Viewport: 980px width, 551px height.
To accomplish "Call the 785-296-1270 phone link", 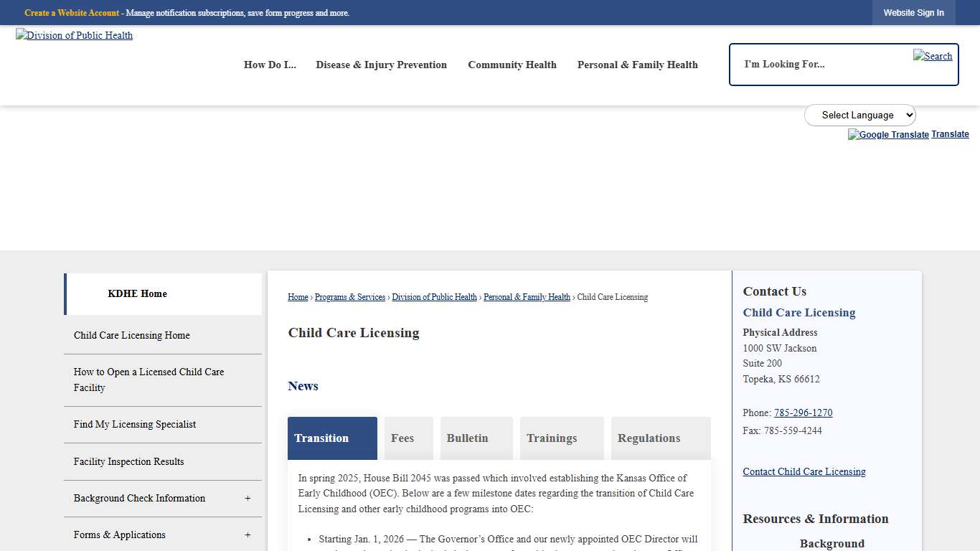I will (x=803, y=413).
